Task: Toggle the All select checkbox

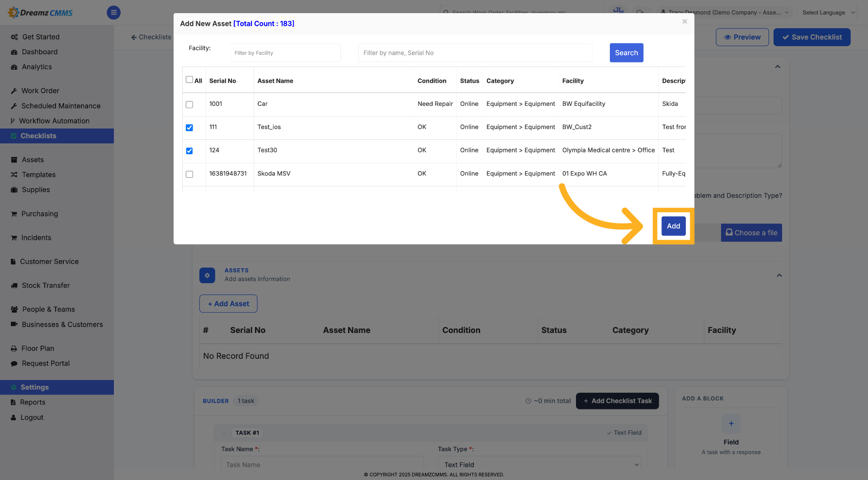Action: (189, 80)
